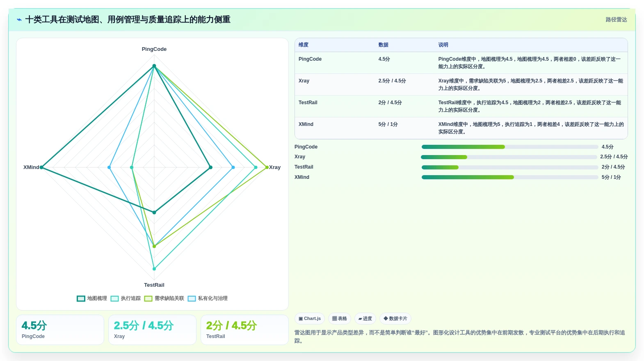Open the TestRail 2分 / 4.5分 data card
Viewport: 644px width, 361px height.
click(x=244, y=330)
